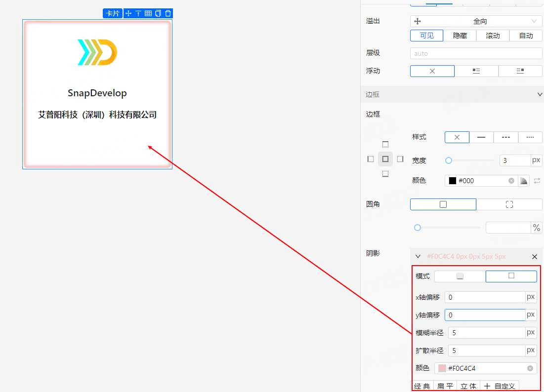The image size is (544, 392).
Task: Open the border width px unit selector
Action: [536, 160]
